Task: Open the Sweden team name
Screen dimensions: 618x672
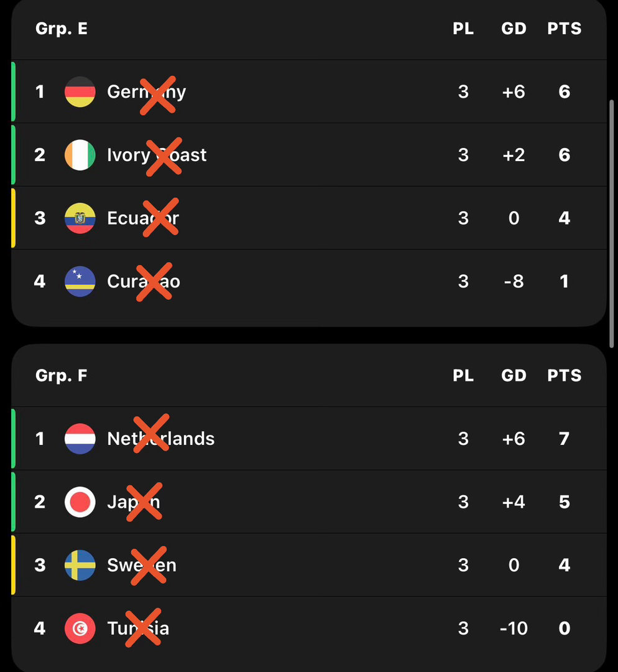Action: point(142,565)
